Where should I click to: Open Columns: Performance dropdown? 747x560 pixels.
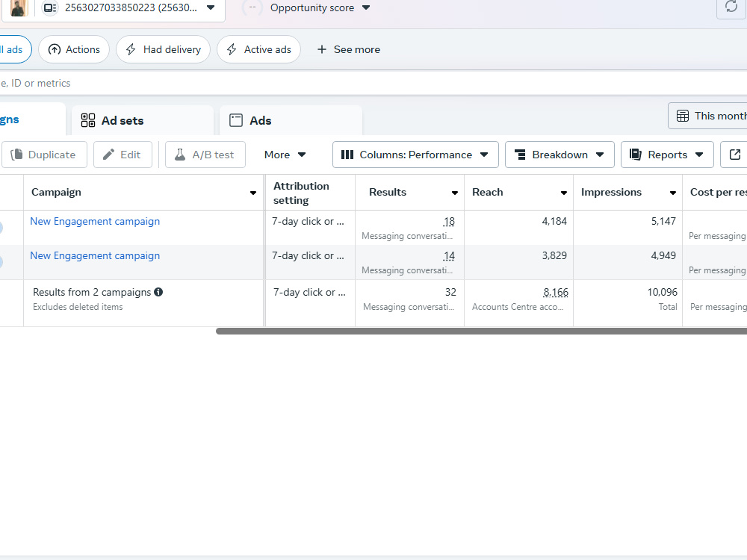point(415,155)
